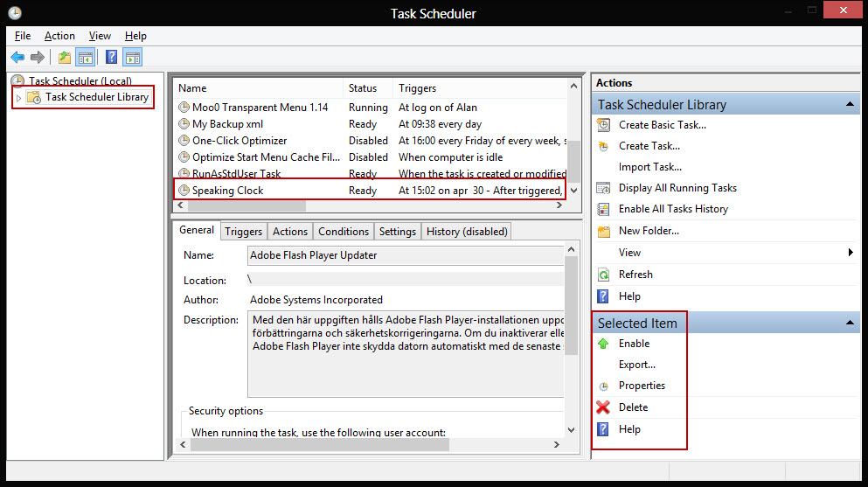
Task: Click the One-Click Optimizer task icon
Action: click(184, 141)
